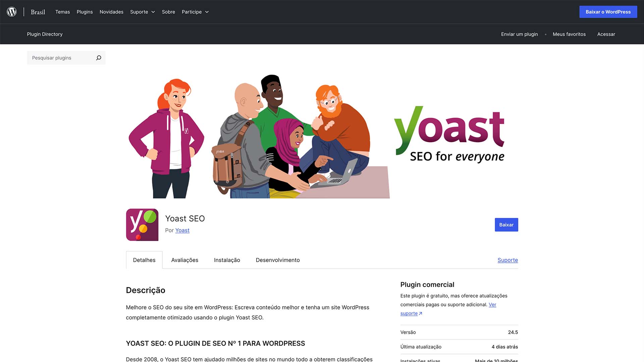This screenshot has height=362, width=644.
Task: Click the Yoast author link
Action: [182, 230]
